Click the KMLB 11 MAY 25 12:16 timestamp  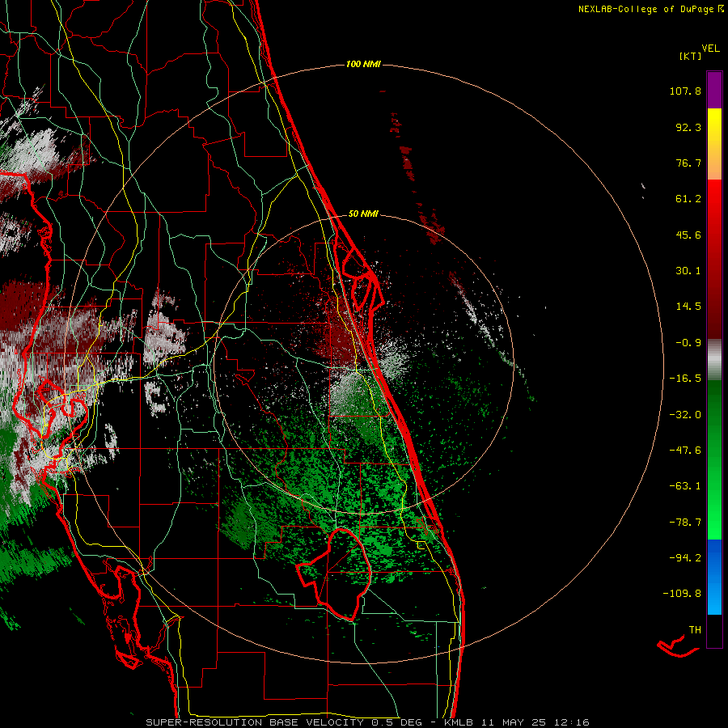click(x=517, y=722)
